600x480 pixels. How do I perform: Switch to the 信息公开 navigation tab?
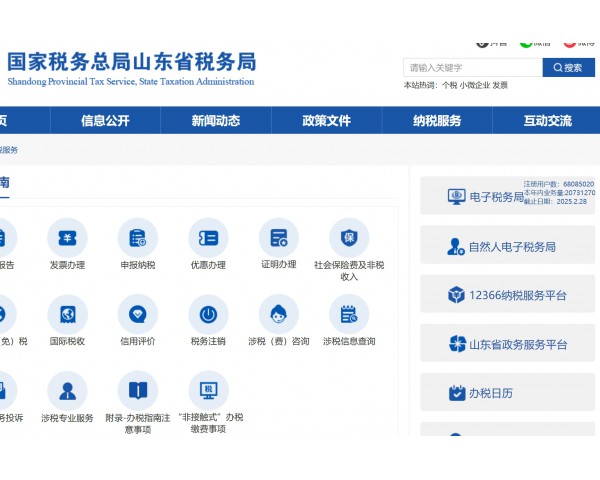105,121
